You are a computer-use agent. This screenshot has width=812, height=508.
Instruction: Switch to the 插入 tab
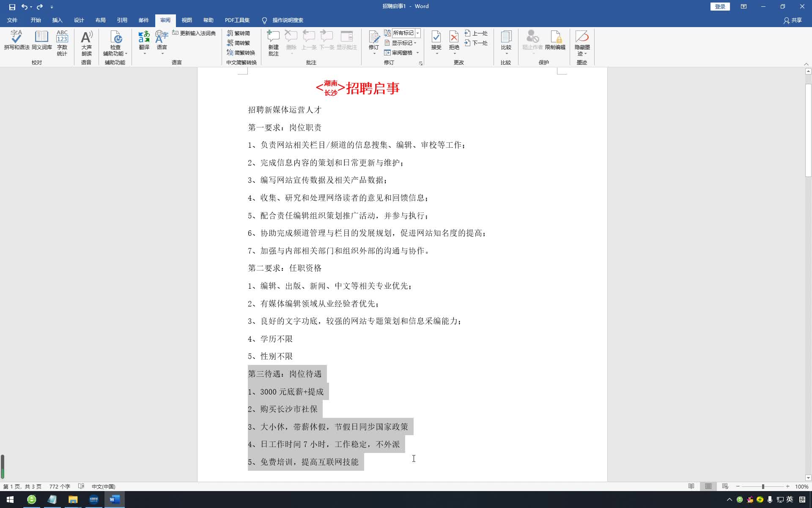pos(57,20)
